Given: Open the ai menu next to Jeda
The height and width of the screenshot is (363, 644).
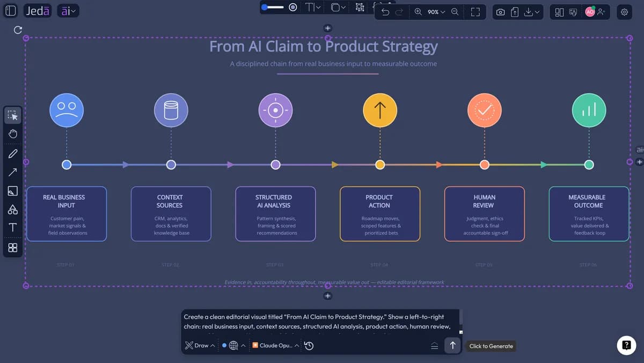Looking at the screenshot, I should click(x=68, y=11).
